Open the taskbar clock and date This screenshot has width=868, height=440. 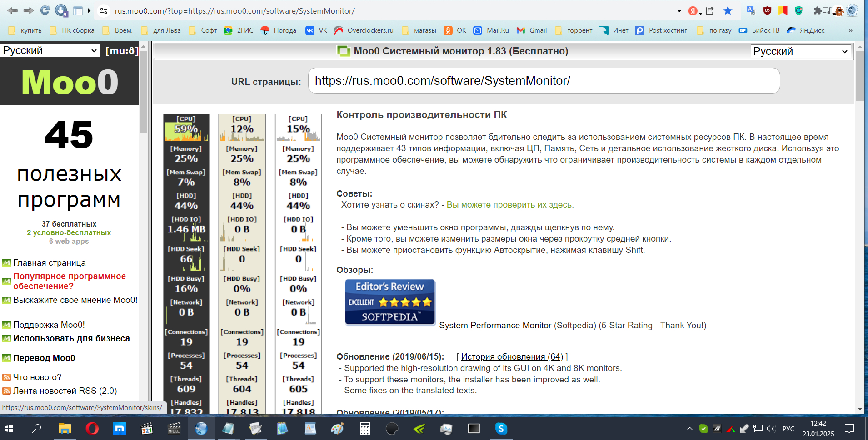[x=818, y=429]
